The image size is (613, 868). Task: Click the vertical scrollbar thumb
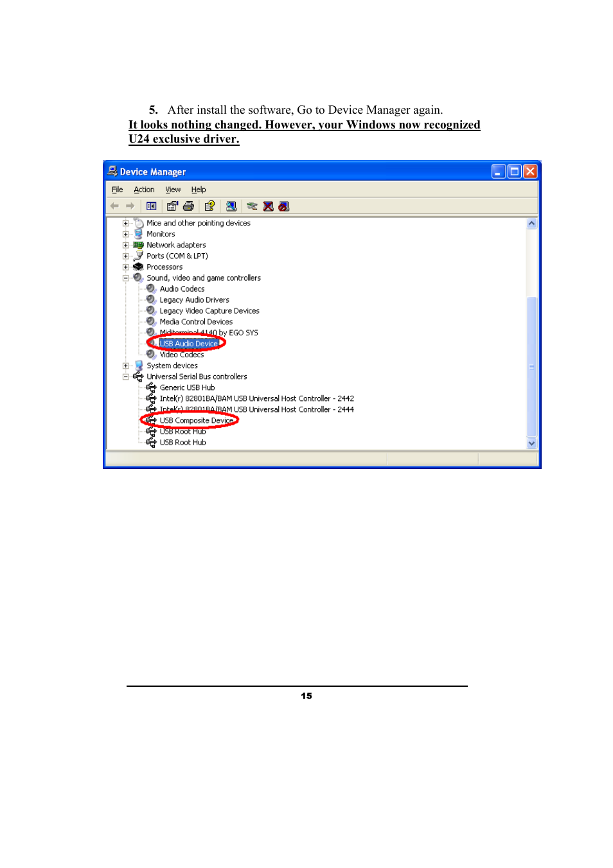click(x=531, y=366)
